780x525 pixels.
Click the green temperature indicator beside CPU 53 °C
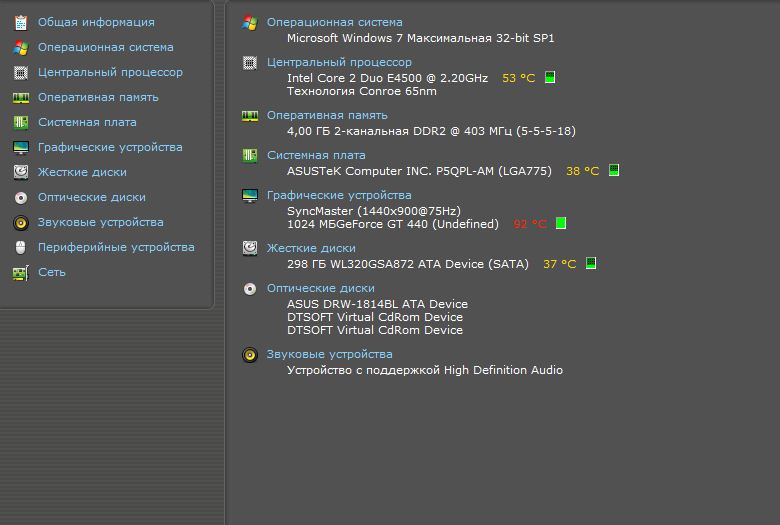coord(550,77)
